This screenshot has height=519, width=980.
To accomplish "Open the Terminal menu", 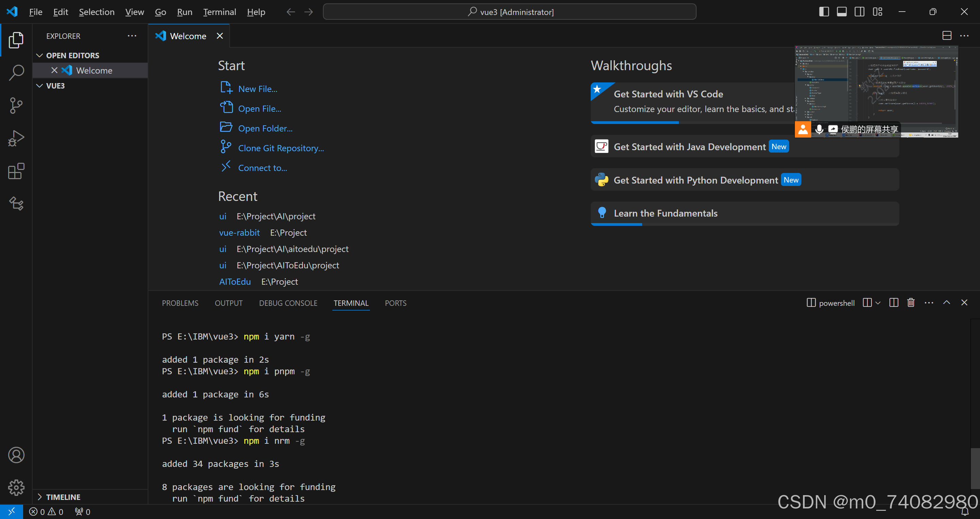I will [219, 12].
